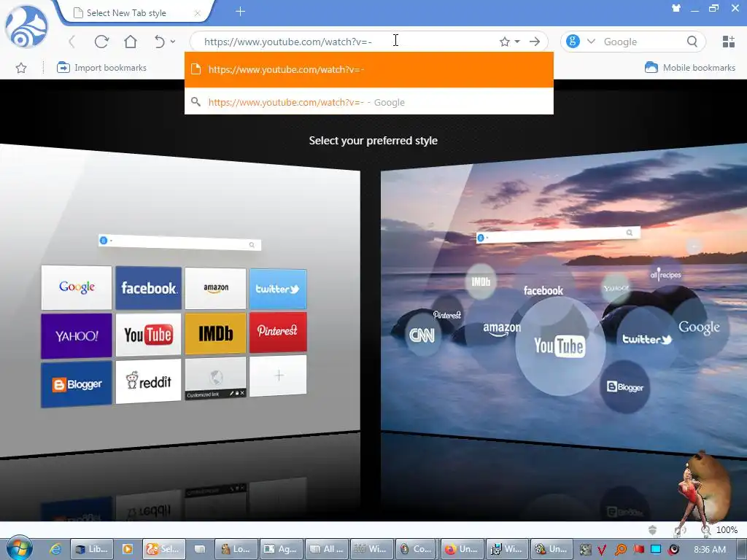Click the large YouTube bubble
The width and height of the screenshot is (747, 560).
point(560,346)
